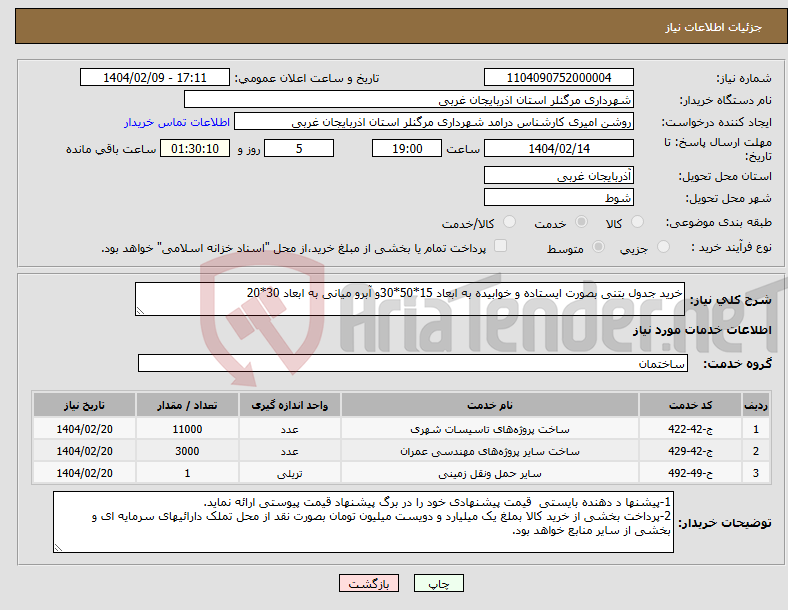This screenshot has width=788, height=610.
Task: Click the توضیحات خریدار notes textarea
Action: [x=363, y=522]
